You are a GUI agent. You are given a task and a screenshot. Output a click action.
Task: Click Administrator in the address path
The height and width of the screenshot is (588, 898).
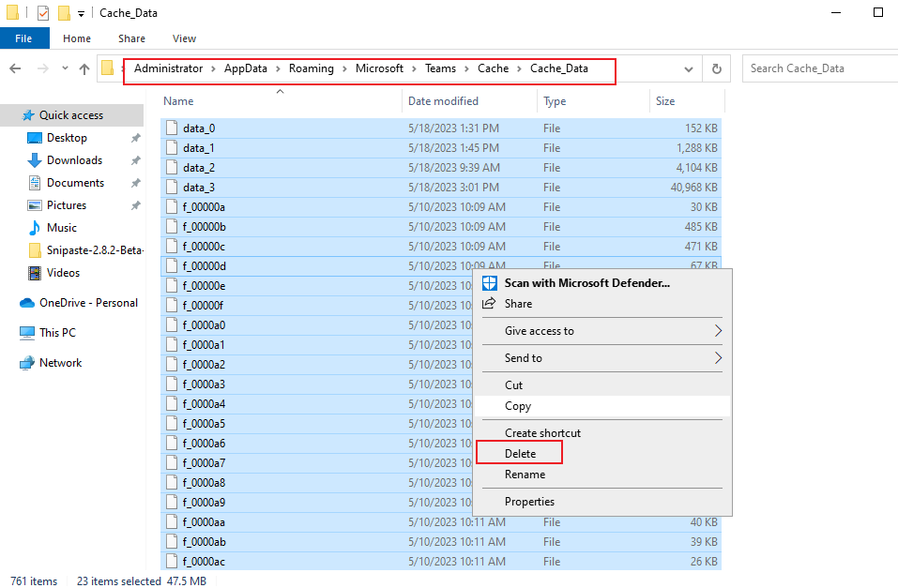click(168, 68)
